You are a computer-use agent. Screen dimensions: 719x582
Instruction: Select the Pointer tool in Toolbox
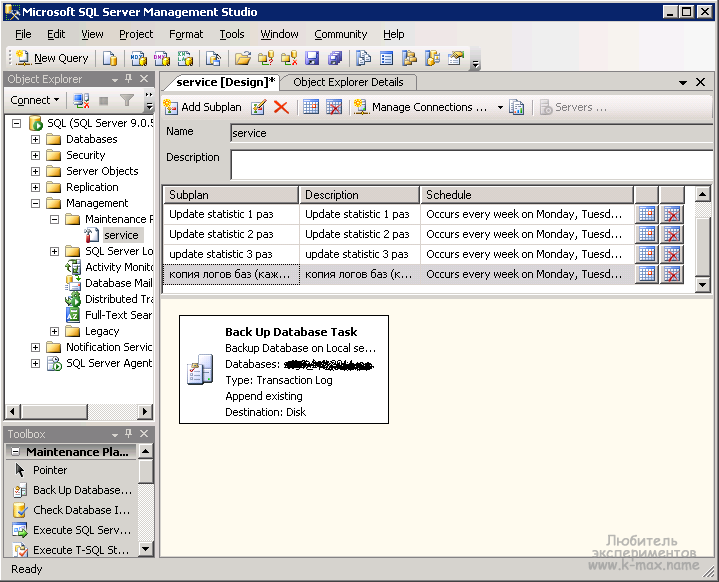tap(72, 471)
